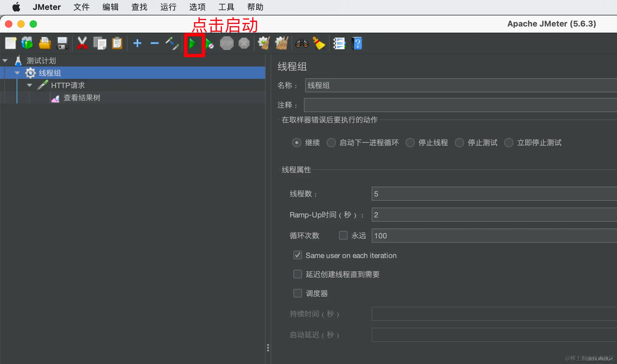The height and width of the screenshot is (364, 617).
Task: Collapse the HTTP请求 tree node arrow
Action: click(x=30, y=85)
